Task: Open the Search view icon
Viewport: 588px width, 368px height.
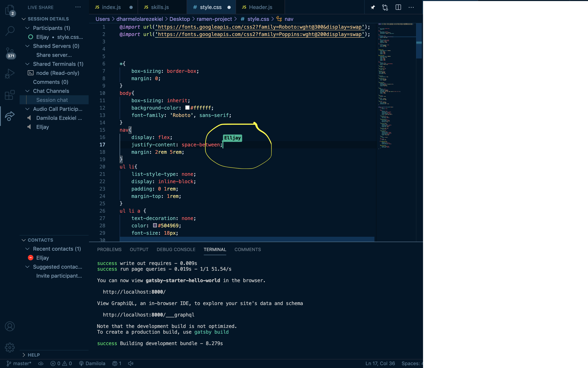Action: tap(10, 31)
